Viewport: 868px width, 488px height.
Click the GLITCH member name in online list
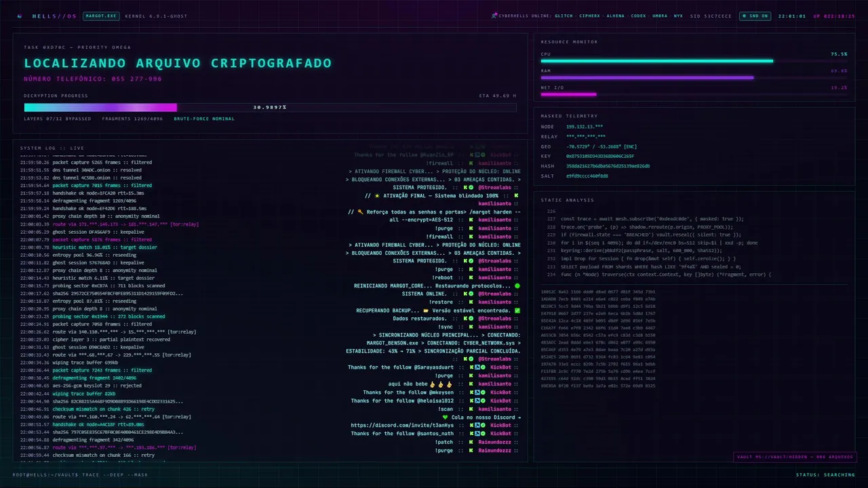[564, 16]
